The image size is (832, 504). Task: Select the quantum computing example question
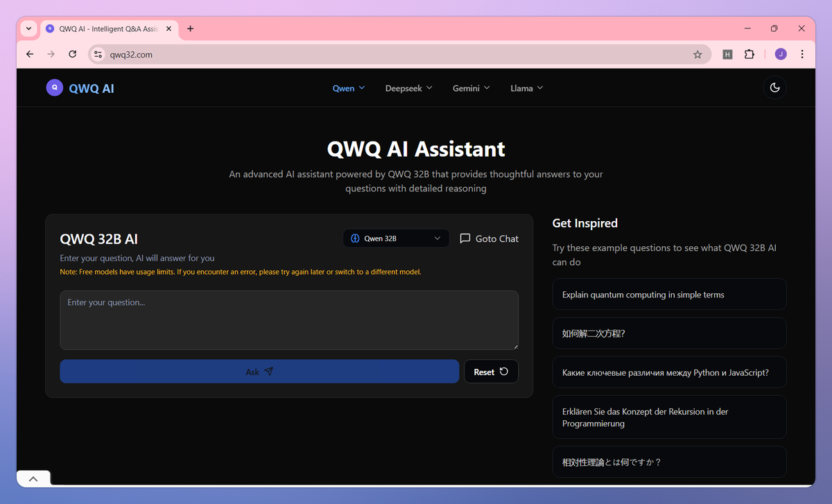coord(669,294)
